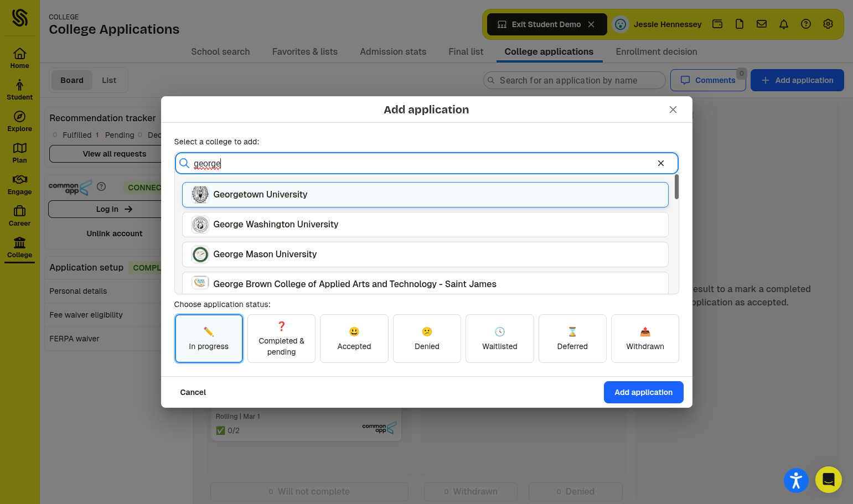This screenshot has height=504, width=853.
Task: Click the blue Add application dialog button
Action: (x=643, y=392)
